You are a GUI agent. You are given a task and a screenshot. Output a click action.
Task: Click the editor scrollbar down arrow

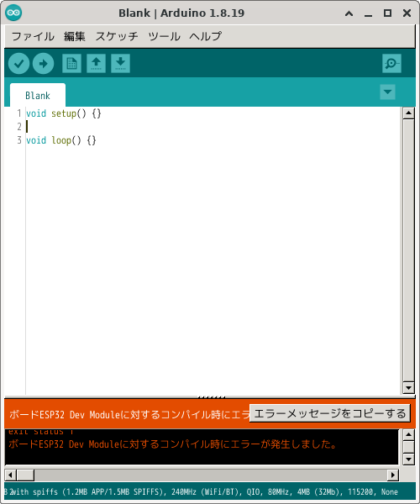coord(408,388)
